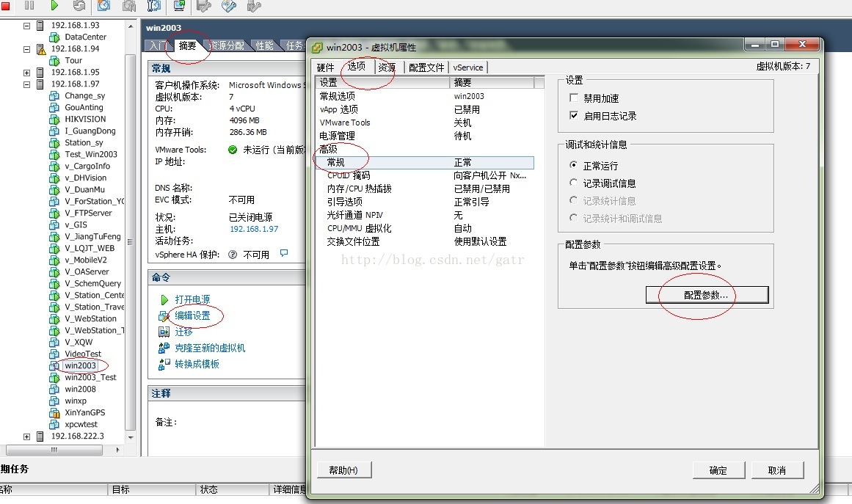
Task: Collapse the 192.168.1.94 host node
Action: tap(26, 49)
